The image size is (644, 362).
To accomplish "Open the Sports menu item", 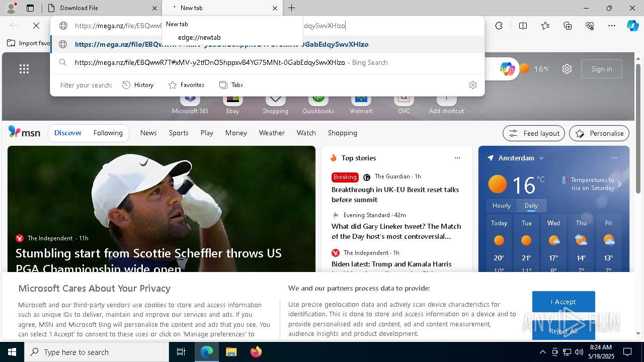I will (x=179, y=133).
